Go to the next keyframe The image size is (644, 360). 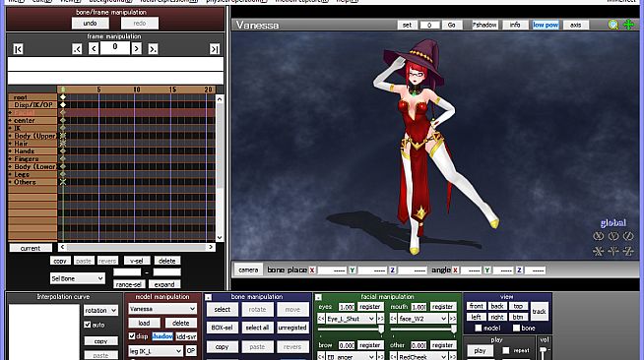click(153, 49)
